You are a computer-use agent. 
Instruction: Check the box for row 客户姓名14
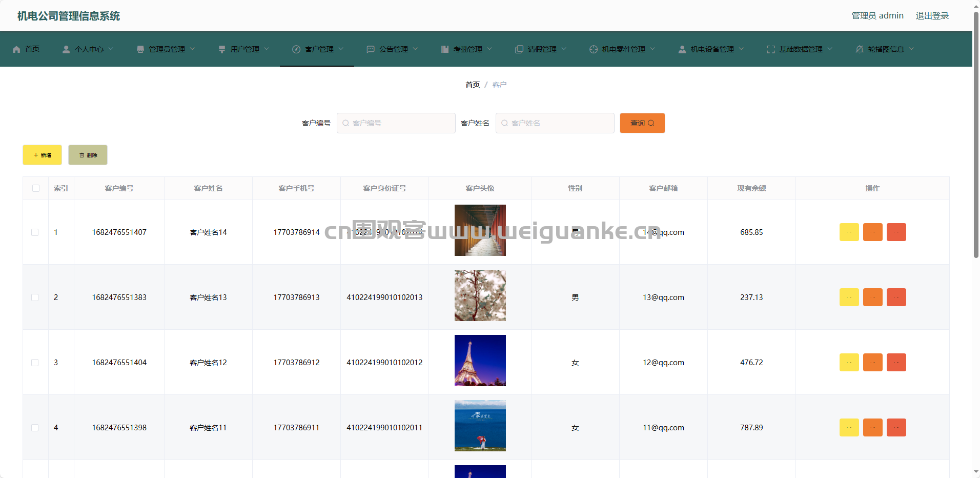coord(35,232)
